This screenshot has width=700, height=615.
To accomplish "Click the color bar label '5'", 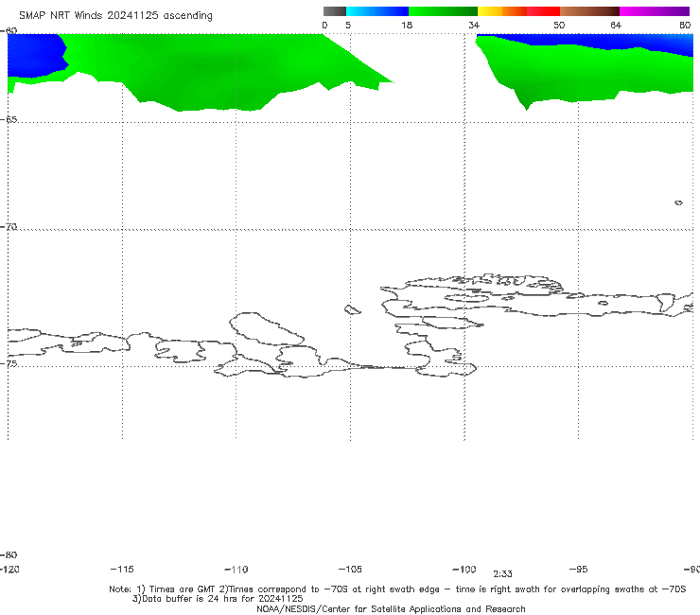I will coord(348,25).
